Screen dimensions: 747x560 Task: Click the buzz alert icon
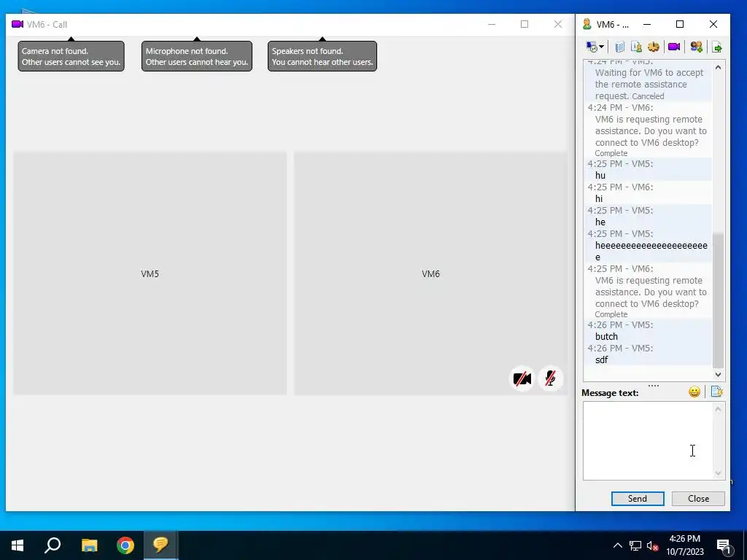tap(653, 47)
